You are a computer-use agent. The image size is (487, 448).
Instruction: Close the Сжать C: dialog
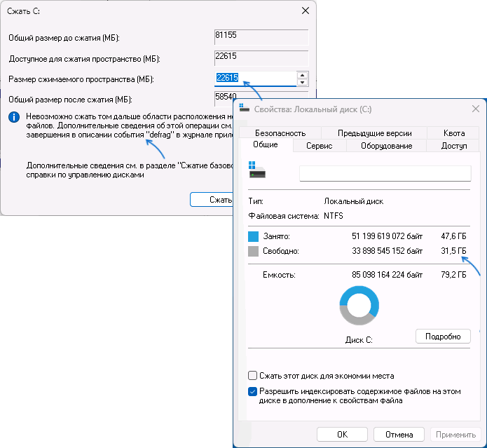coord(306,11)
